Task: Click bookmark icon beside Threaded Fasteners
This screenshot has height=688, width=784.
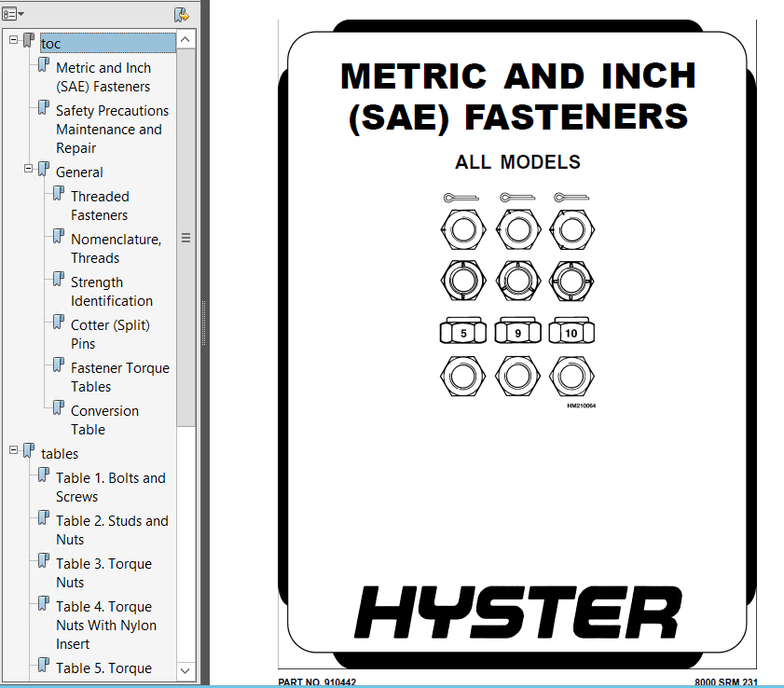Action: 59,194
